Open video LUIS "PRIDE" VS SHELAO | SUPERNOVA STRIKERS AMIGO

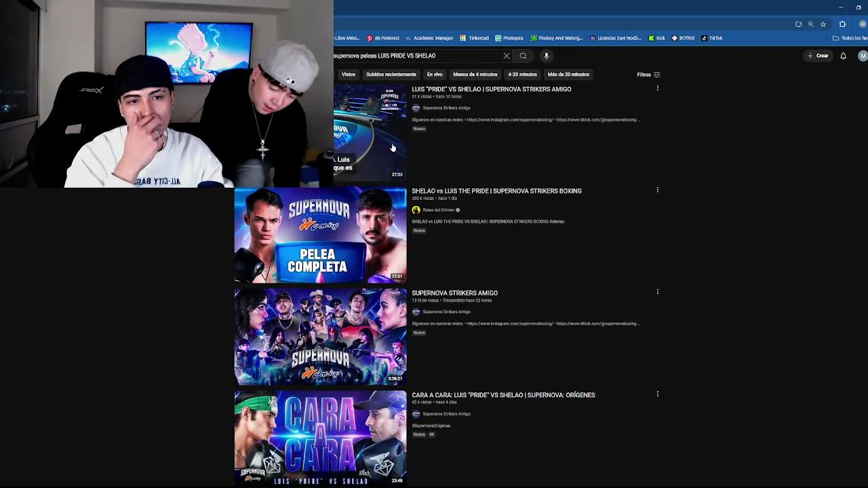pyautogui.click(x=492, y=89)
